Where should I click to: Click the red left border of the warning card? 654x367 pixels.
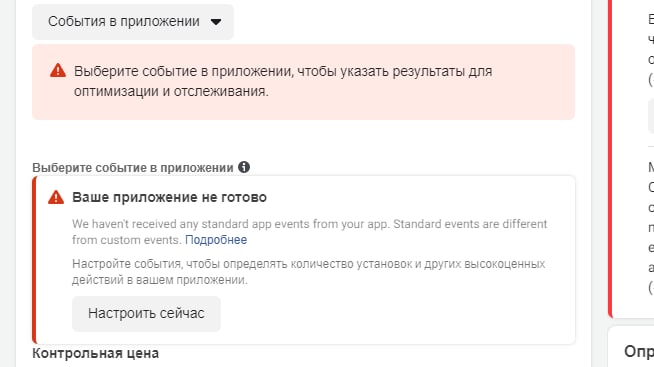coord(34,260)
